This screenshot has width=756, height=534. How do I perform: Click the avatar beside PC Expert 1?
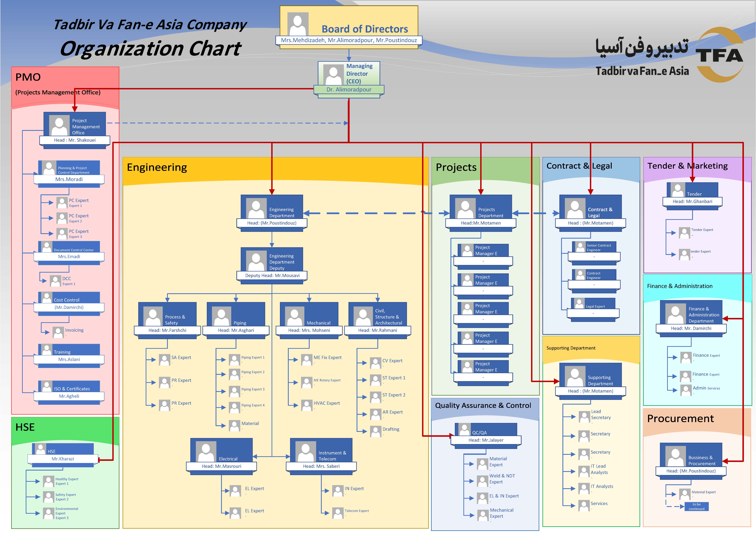tap(62, 203)
